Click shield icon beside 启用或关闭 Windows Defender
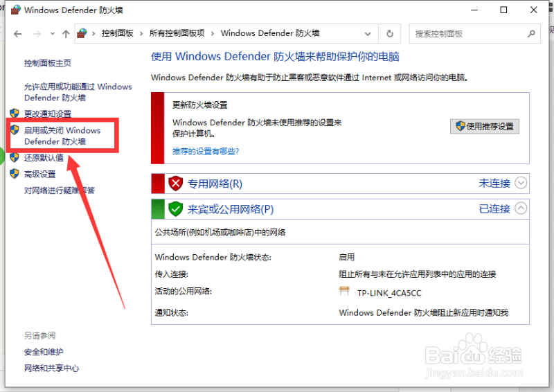This screenshot has height=392, width=554. pos(15,130)
